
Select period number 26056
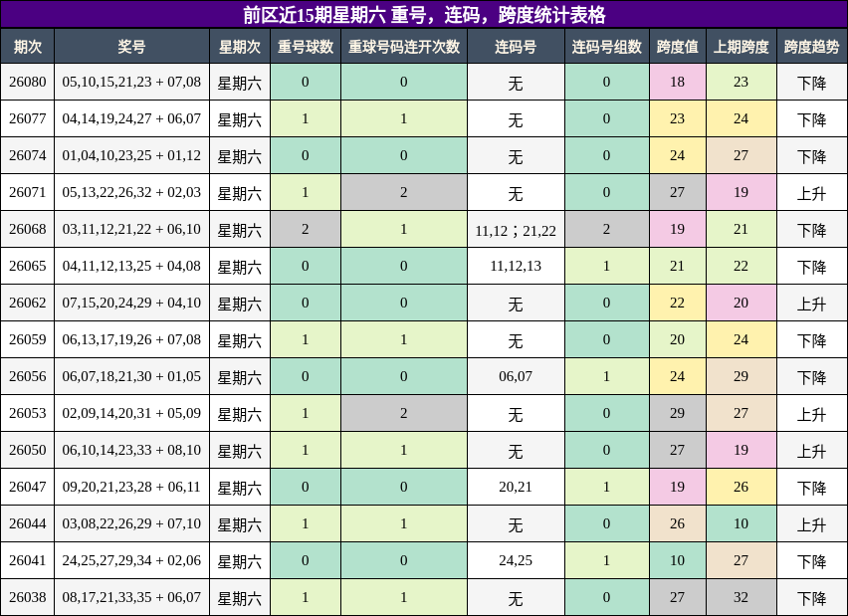pos(28,376)
